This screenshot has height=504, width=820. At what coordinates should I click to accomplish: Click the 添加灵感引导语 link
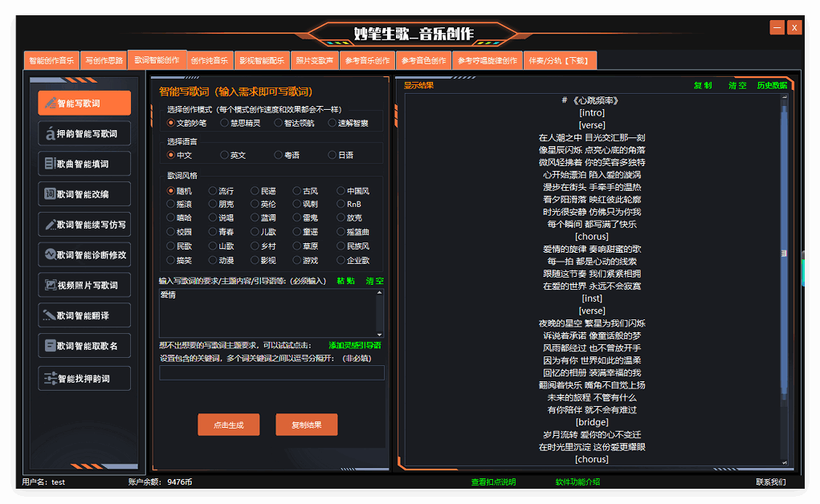click(354, 345)
